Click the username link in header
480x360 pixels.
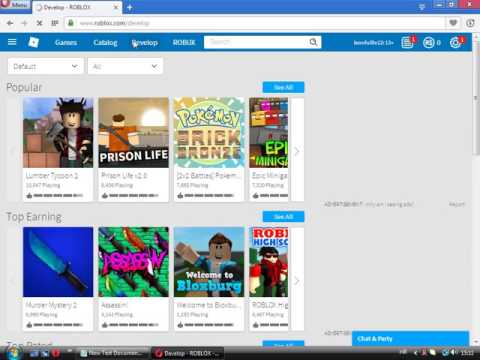[x=373, y=43]
